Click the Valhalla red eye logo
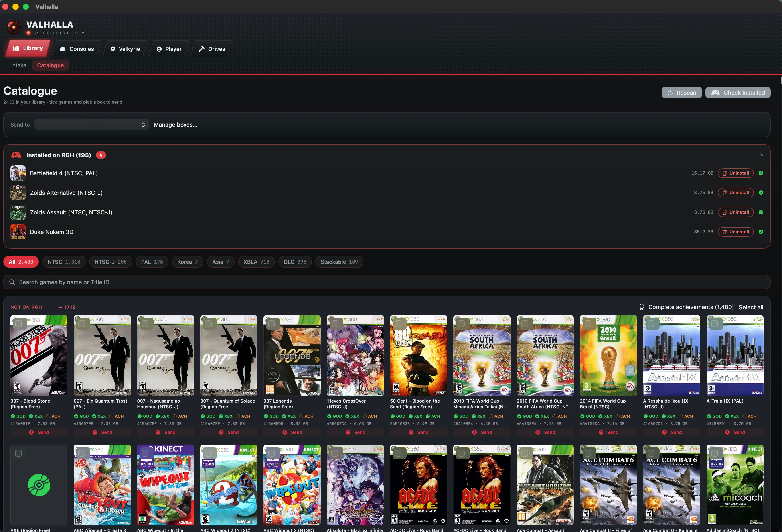782x532 pixels. click(14, 28)
